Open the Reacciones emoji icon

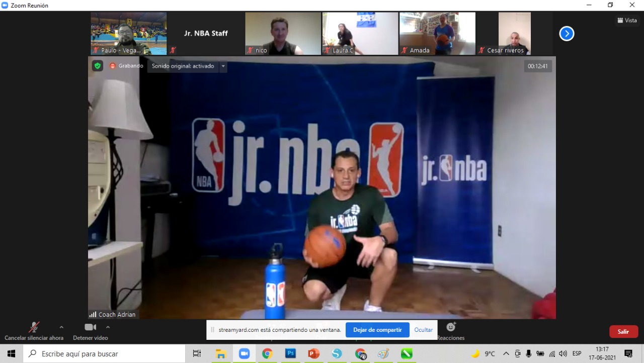click(451, 327)
